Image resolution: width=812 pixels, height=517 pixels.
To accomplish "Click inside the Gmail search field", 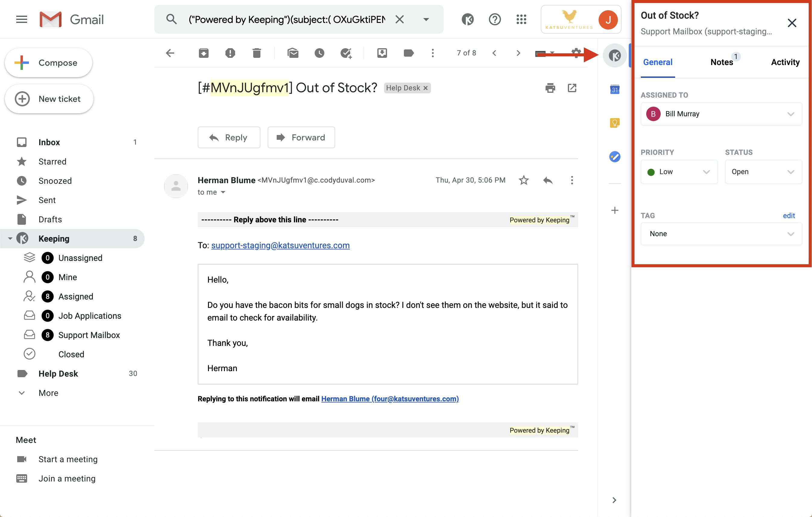I will pos(287,20).
